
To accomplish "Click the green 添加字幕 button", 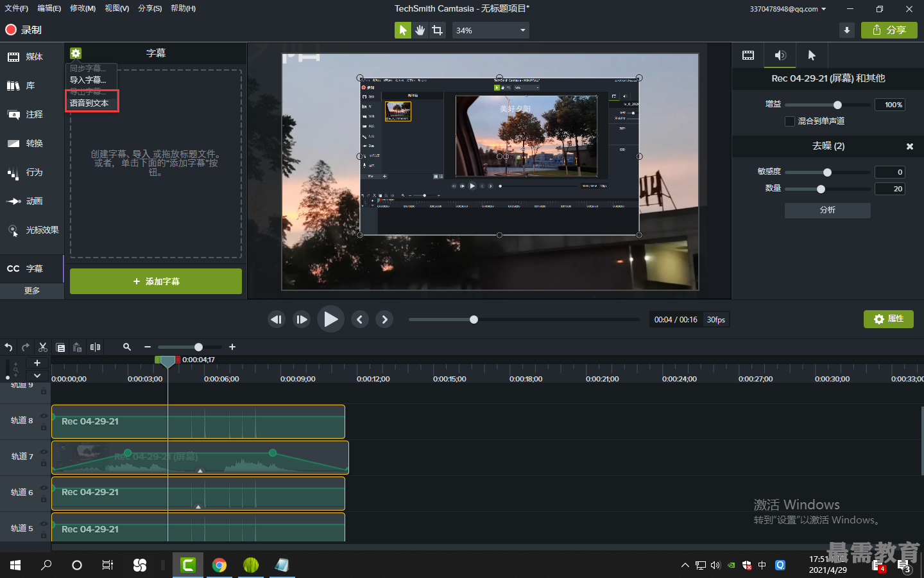I will point(156,281).
